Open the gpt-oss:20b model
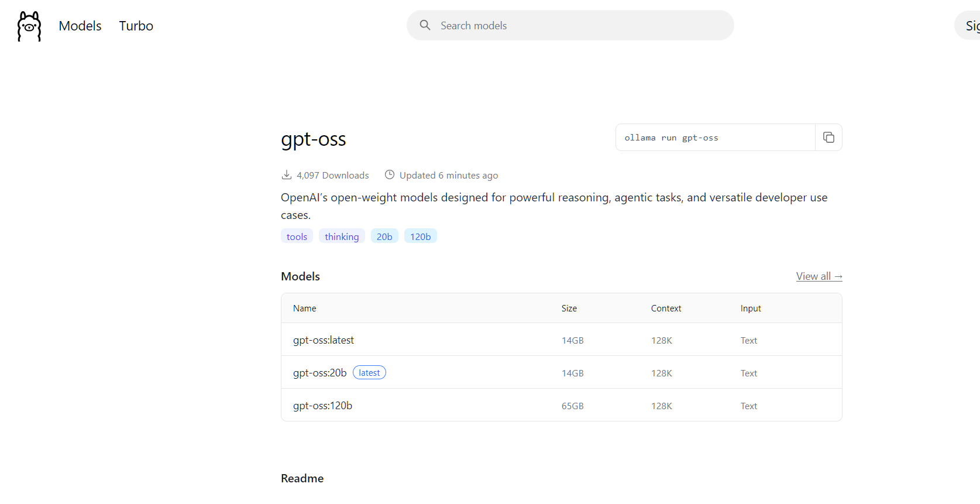980x504 pixels. click(320, 373)
